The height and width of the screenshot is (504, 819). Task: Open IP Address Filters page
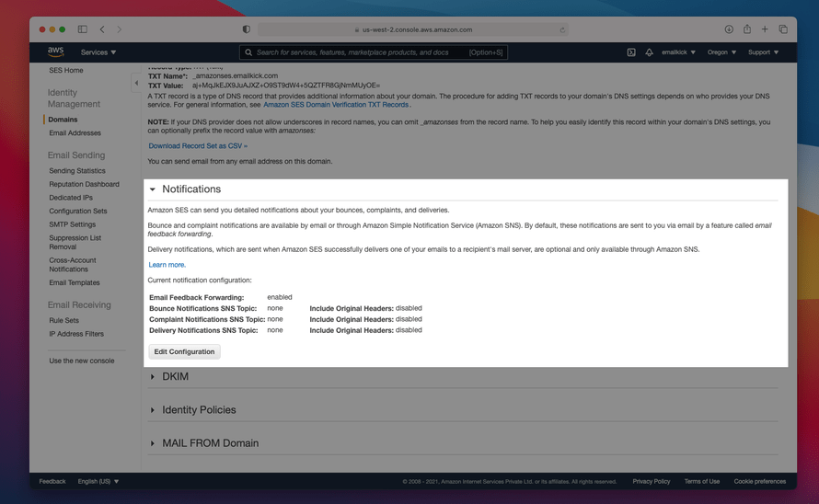pyautogui.click(x=76, y=334)
